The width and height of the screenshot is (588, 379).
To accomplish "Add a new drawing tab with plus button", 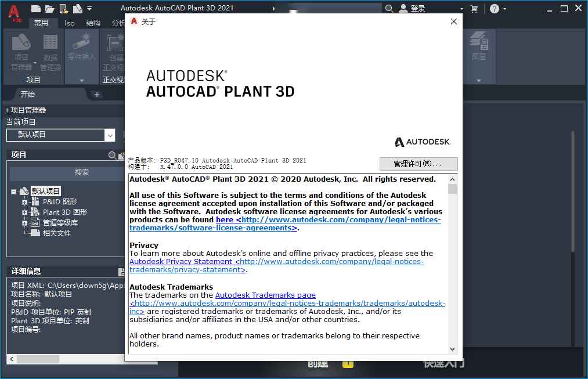I will pos(97,95).
